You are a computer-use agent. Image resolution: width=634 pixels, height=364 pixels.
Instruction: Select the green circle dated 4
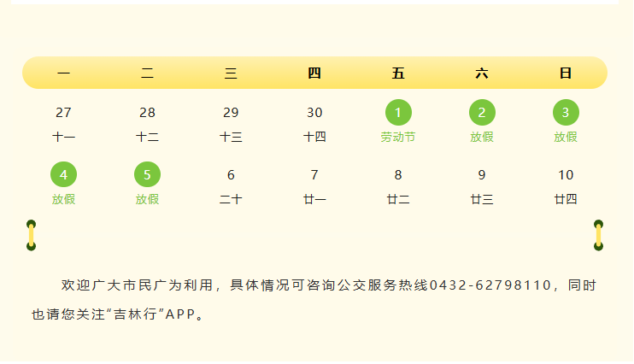64,175
